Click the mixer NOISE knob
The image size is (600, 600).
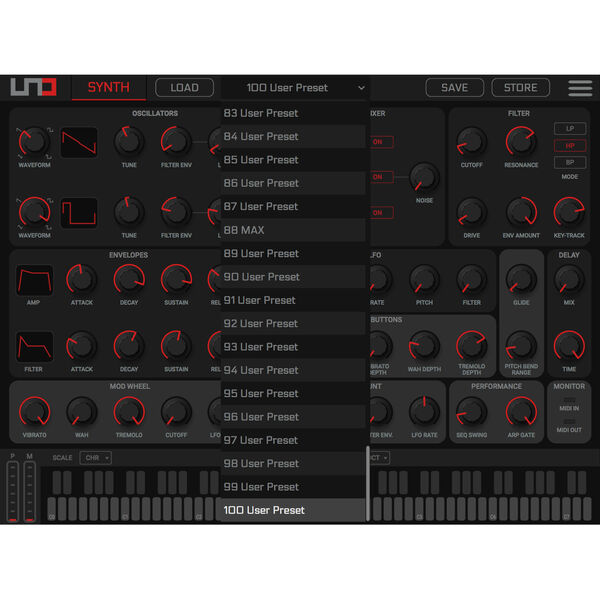pos(424,177)
